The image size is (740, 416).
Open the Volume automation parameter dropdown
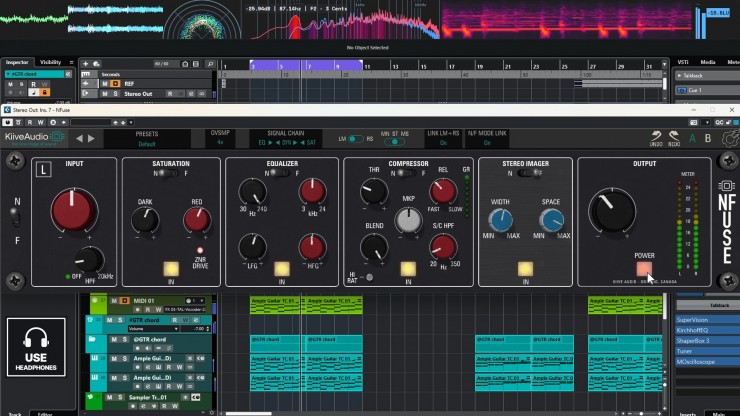[x=153, y=329]
